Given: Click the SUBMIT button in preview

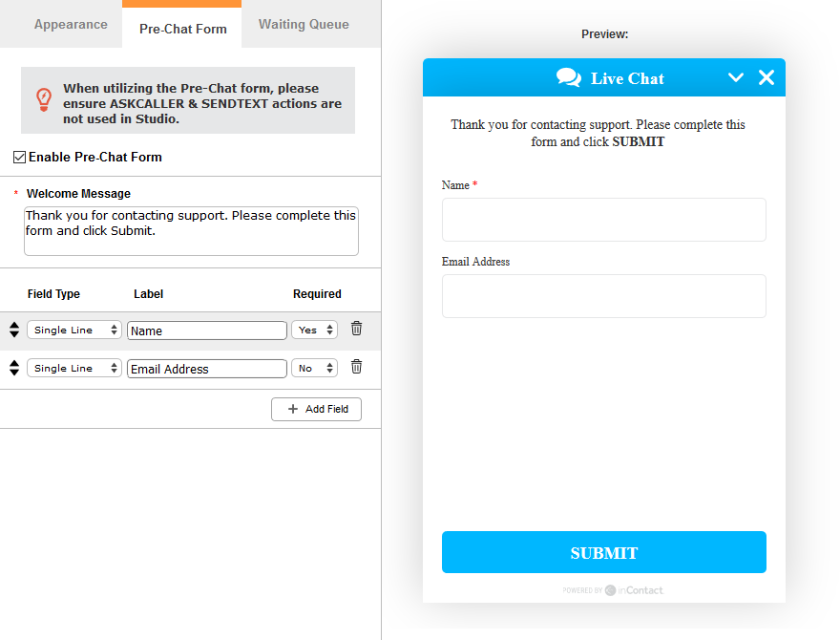Looking at the screenshot, I should click(603, 552).
